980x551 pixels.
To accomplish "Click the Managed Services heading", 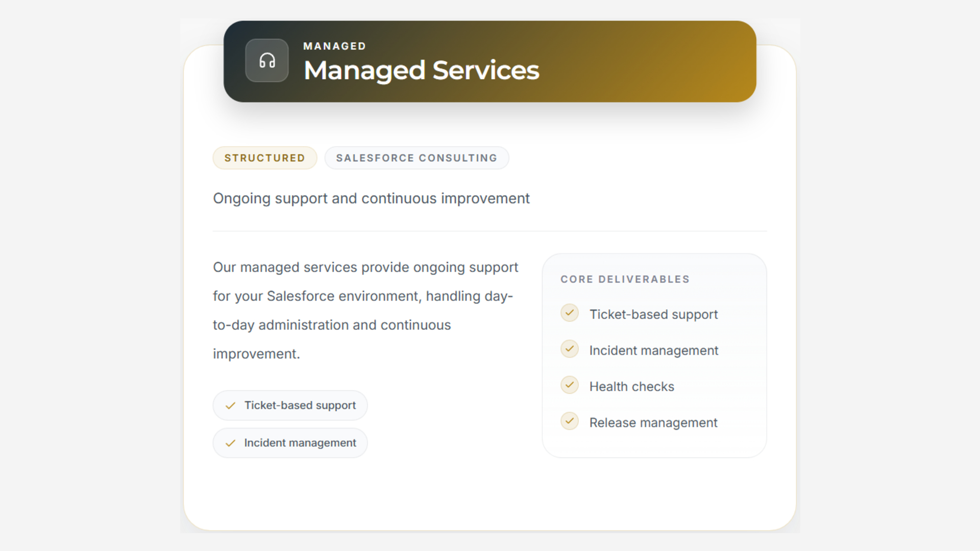I will click(421, 70).
